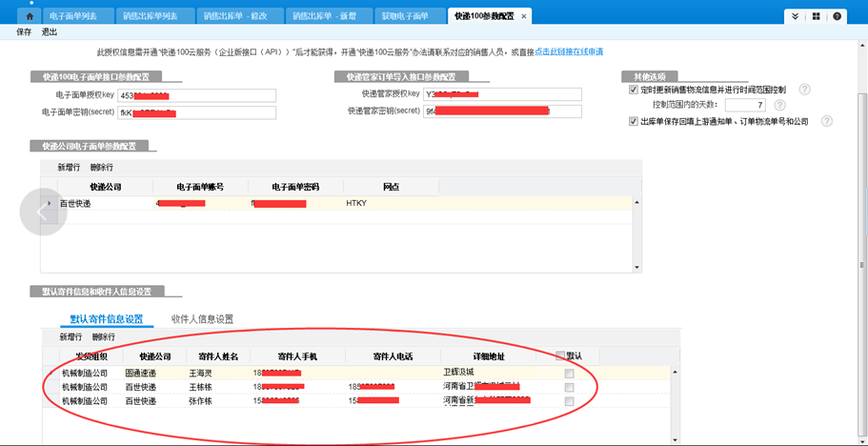Go to the Home tab icon
868x446 pixels.
(30, 16)
